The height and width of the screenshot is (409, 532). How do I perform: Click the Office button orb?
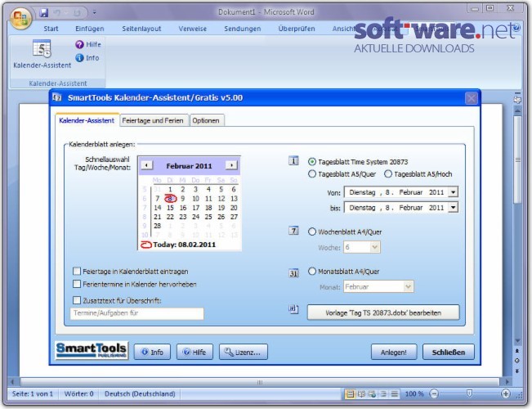tap(20, 18)
